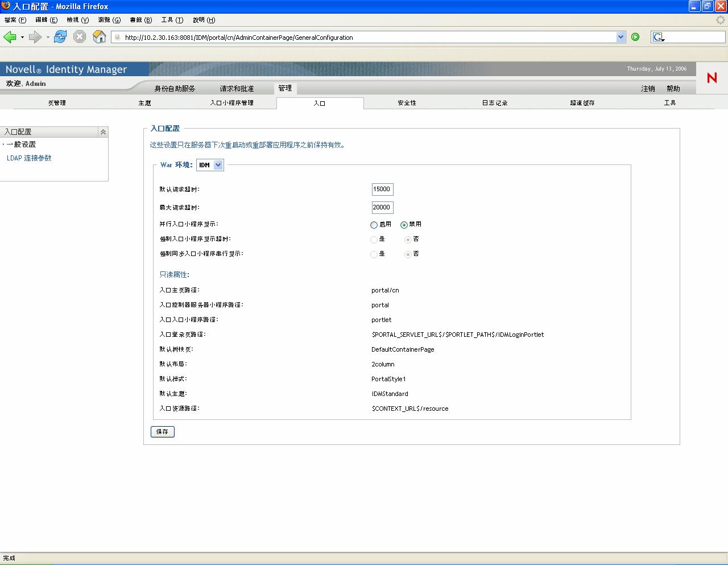Click the "DefaultContainerPage" value
Screen dimensions: 728x565
click(403, 349)
